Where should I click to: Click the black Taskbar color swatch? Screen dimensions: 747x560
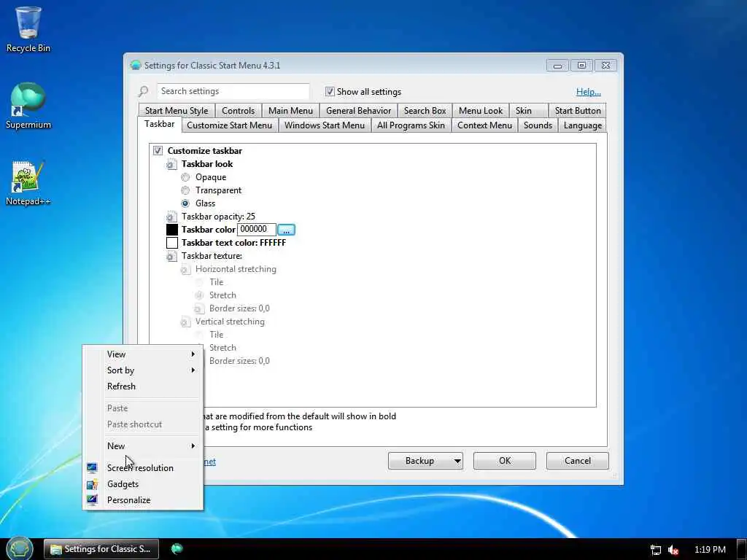tap(172, 230)
